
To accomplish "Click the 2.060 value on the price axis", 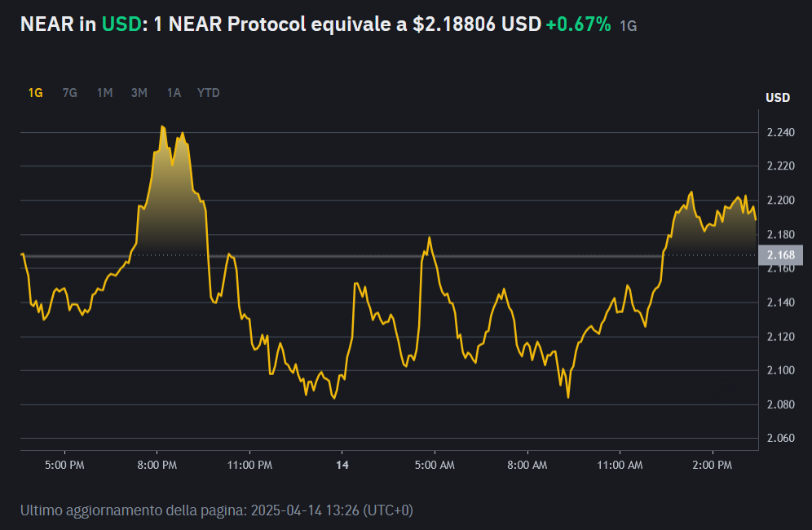I will coord(780,439).
